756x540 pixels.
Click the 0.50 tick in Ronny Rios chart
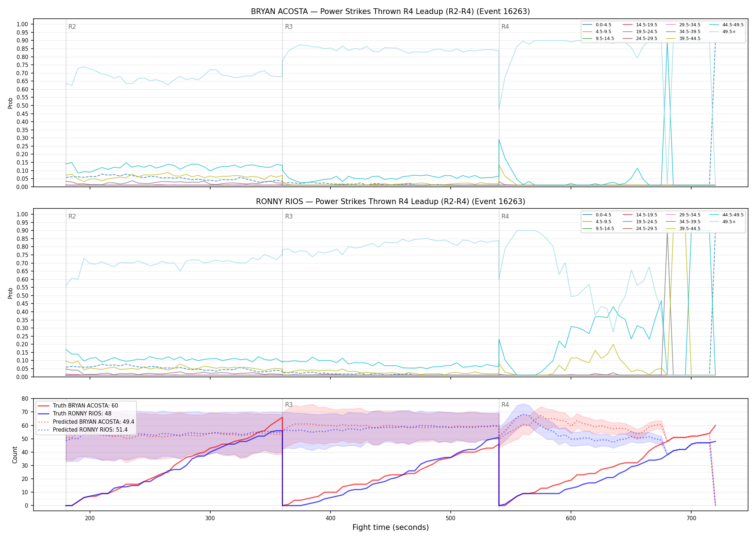22,296
